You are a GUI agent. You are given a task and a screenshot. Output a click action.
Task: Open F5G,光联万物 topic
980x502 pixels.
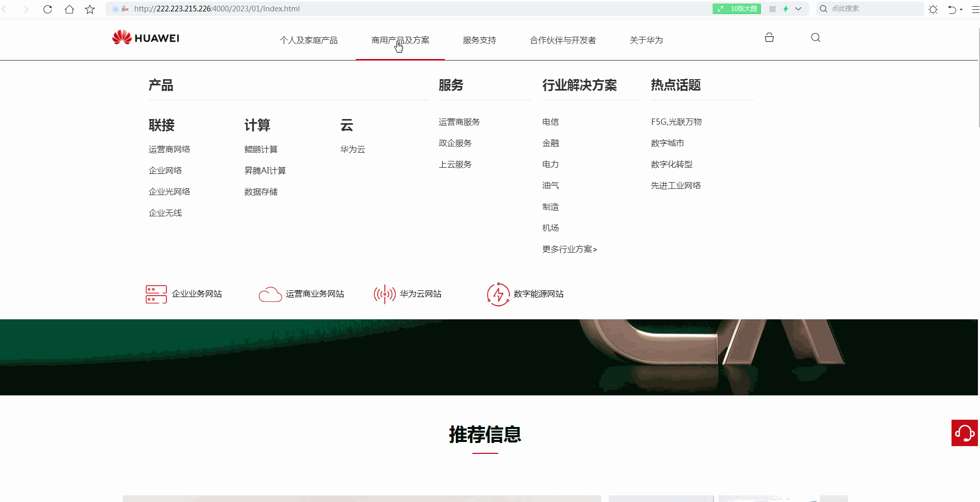pyautogui.click(x=676, y=122)
